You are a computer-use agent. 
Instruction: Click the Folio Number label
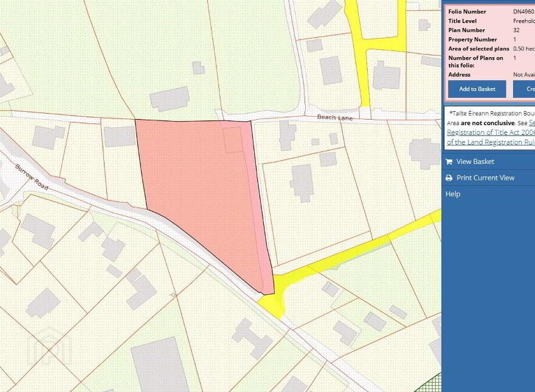[x=467, y=12]
